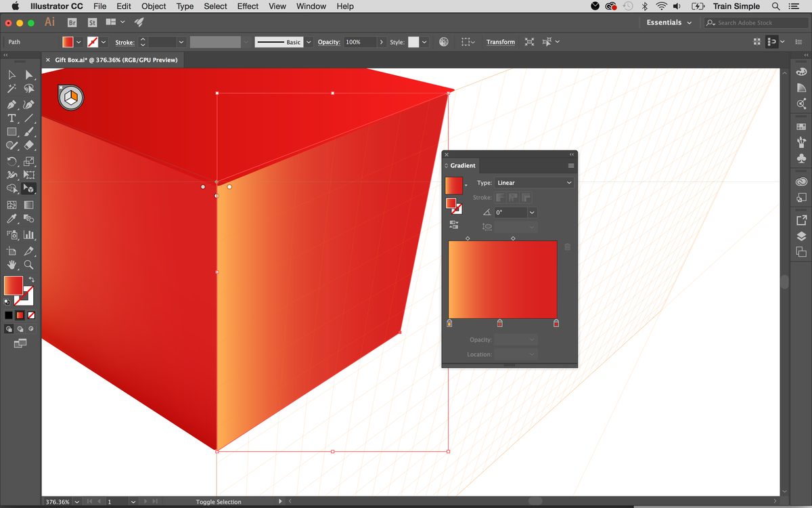
Task: Swap the fill and stroke colors in the toolbar
Action: 31,278
